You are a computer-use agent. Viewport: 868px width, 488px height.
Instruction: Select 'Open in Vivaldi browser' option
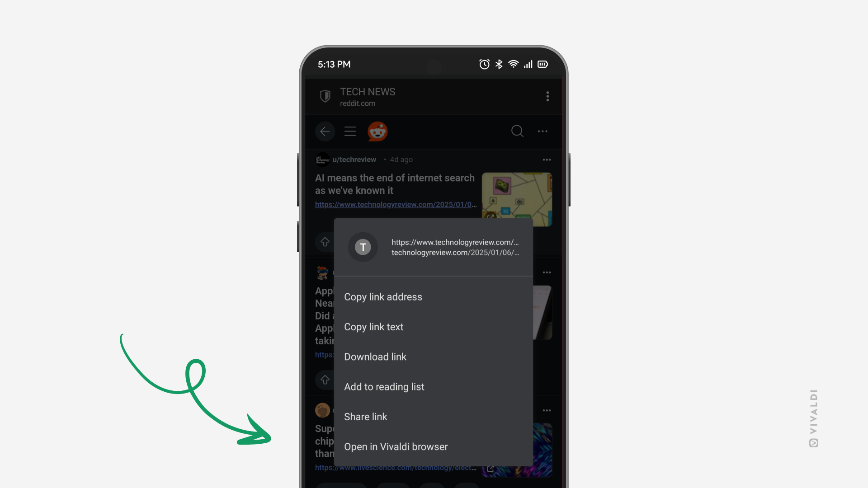396,446
